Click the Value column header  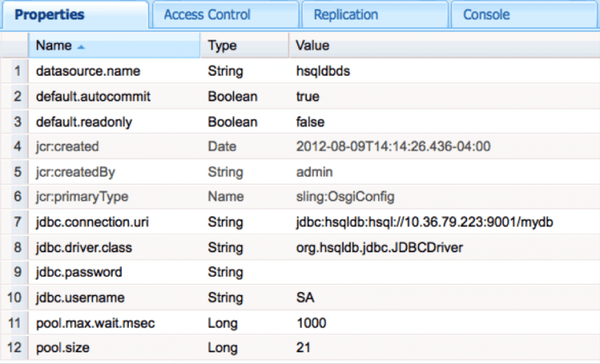[312, 47]
